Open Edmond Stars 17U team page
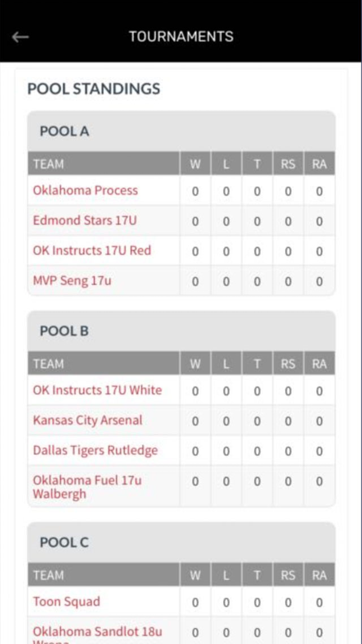This screenshot has height=644, width=362. (x=85, y=221)
